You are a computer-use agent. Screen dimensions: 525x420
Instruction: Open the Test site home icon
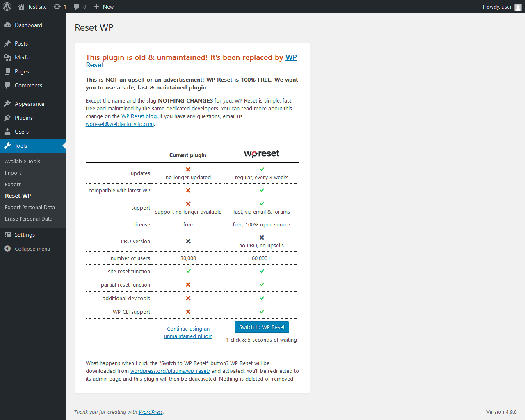[x=21, y=7]
